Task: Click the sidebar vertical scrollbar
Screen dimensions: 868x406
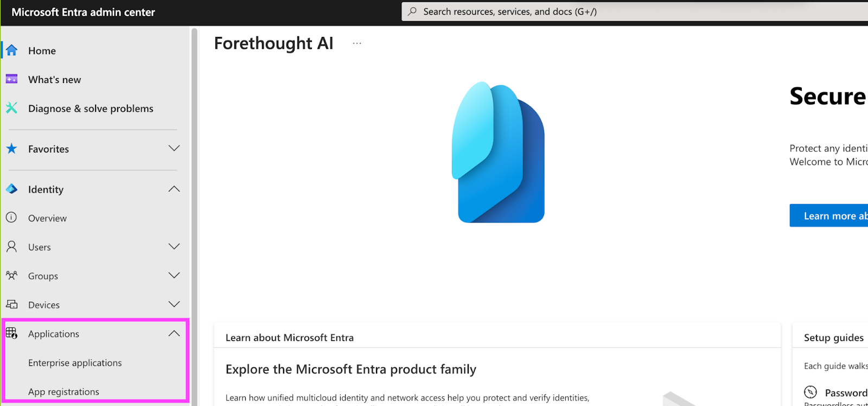Action: (x=194, y=217)
